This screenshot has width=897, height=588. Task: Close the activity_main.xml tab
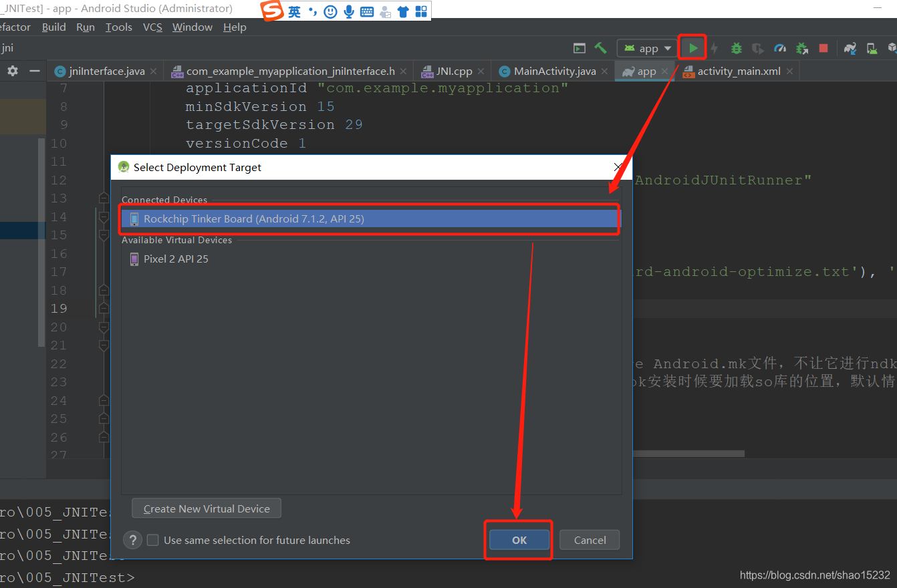[789, 71]
